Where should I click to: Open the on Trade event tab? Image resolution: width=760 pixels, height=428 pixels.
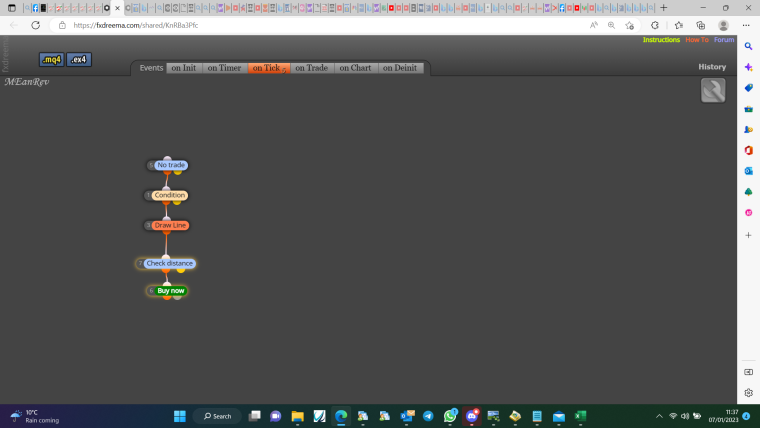click(312, 68)
